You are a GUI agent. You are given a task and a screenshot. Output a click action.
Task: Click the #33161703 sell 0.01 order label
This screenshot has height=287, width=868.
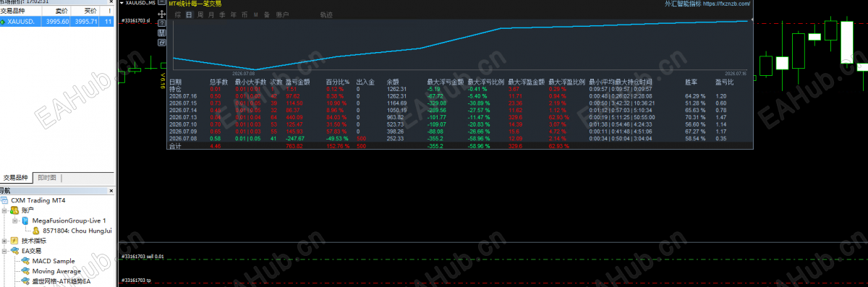pyautogui.click(x=142, y=257)
